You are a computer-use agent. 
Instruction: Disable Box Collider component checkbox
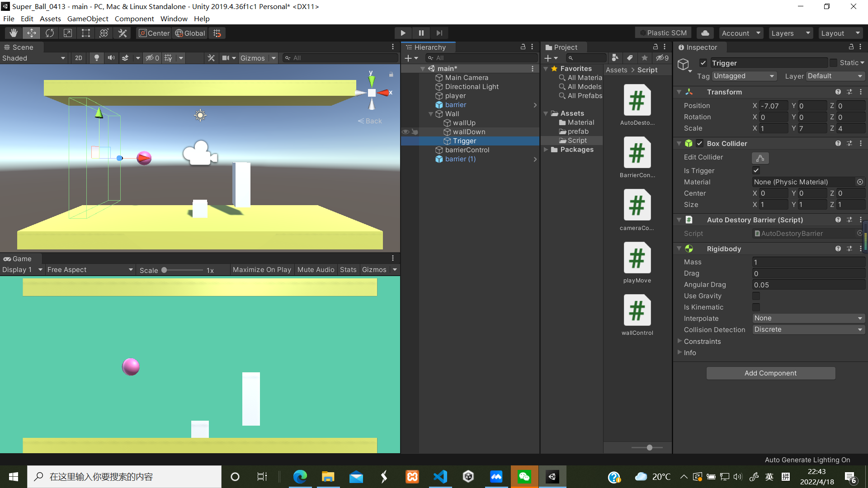[x=700, y=143]
